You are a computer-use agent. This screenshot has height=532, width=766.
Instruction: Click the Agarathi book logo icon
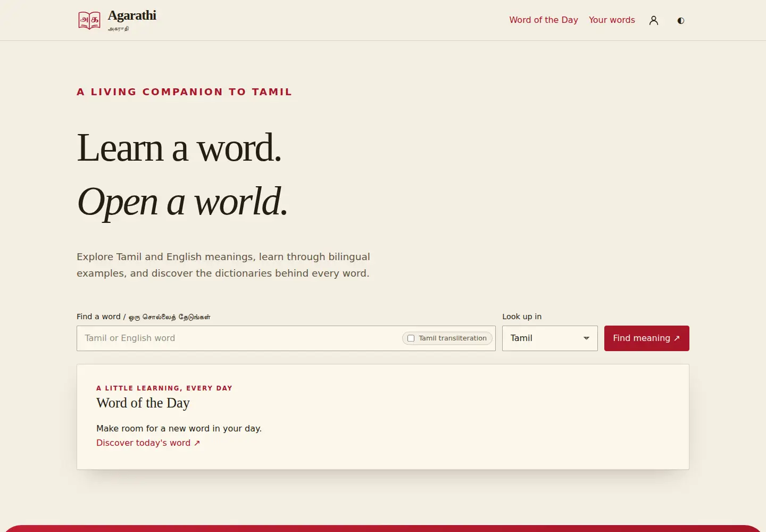tap(89, 20)
